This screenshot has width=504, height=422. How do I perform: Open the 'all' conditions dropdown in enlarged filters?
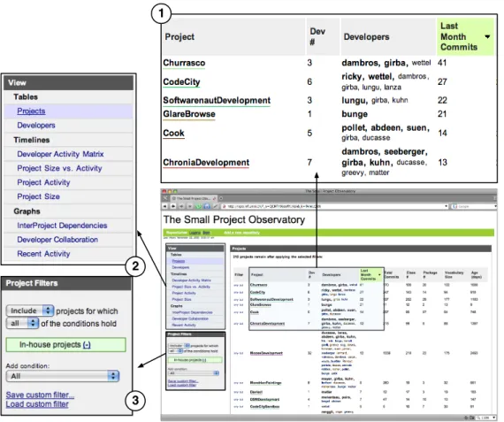pos(22,323)
